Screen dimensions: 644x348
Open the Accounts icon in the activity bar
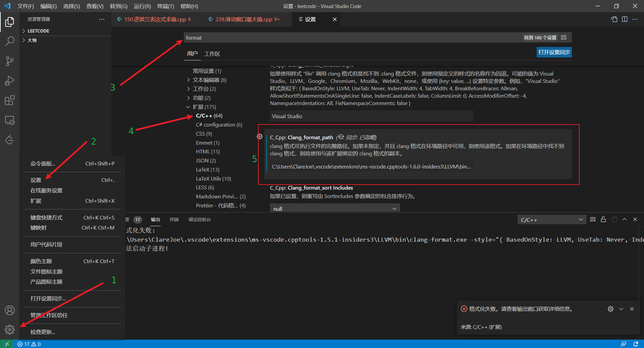coord(10,310)
